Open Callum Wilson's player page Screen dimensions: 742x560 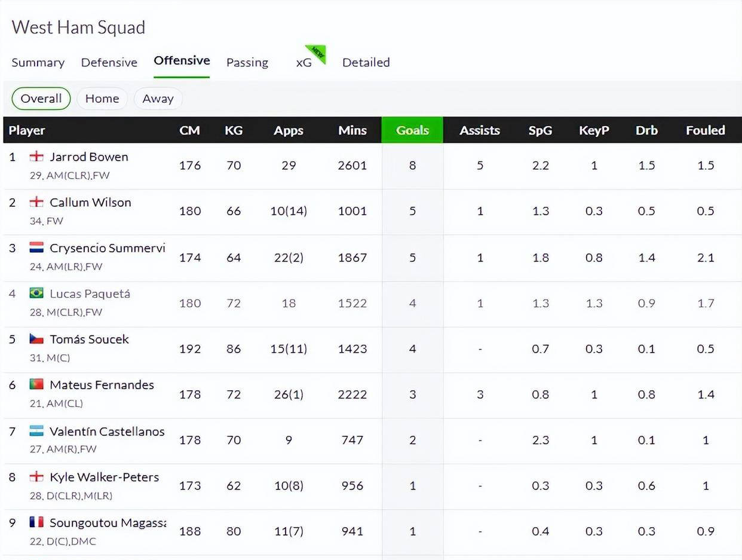(x=90, y=203)
